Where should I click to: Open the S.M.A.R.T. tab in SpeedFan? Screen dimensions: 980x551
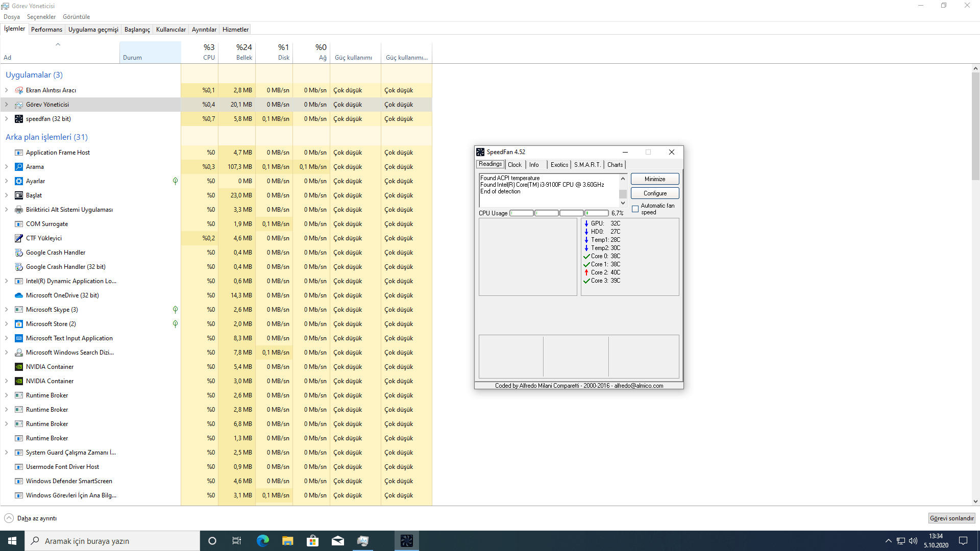587,165
